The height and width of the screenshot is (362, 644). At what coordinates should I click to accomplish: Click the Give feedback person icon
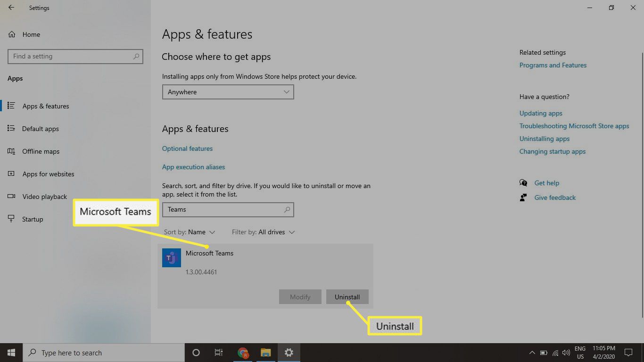(523, 197)
